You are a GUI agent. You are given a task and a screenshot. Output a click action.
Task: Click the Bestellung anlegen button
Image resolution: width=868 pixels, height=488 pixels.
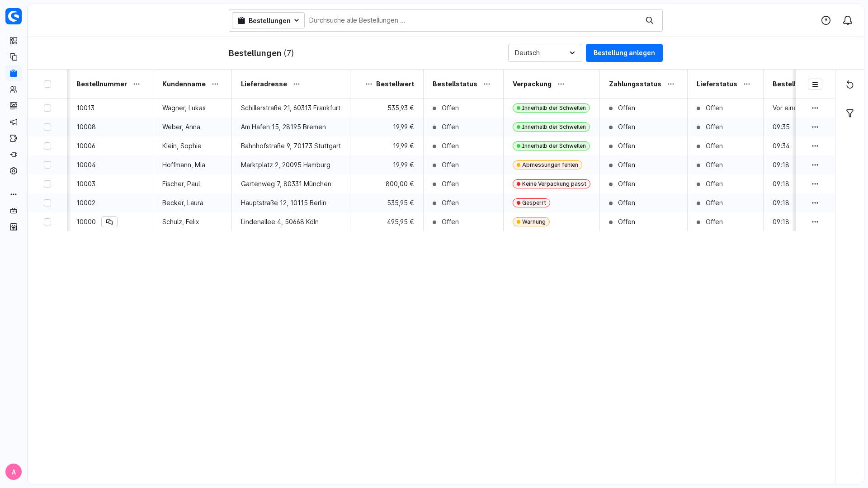click(x=624, y=53)
